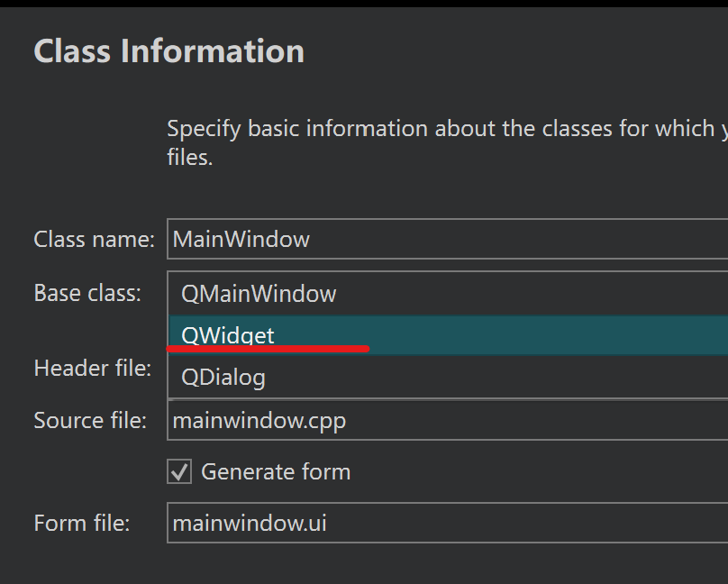
Task: Click empty space after mainwindow.ui in Form file
Action: point(541,523)
